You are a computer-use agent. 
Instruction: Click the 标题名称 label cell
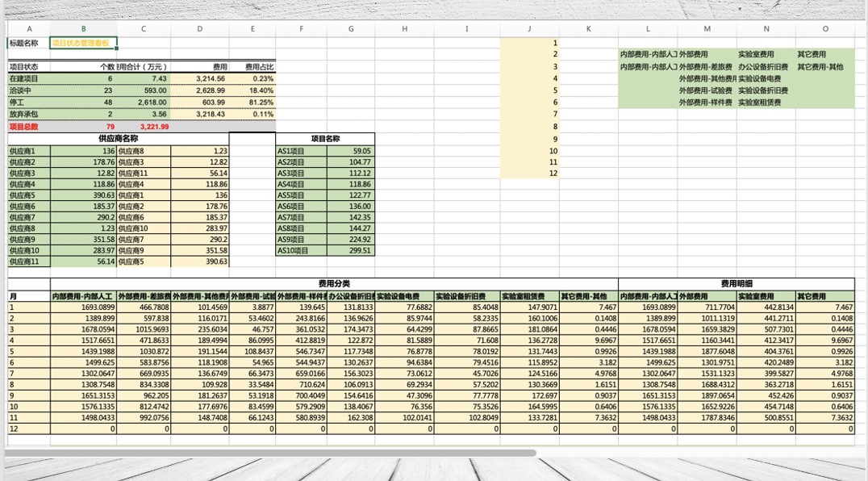tap(28, 43)
